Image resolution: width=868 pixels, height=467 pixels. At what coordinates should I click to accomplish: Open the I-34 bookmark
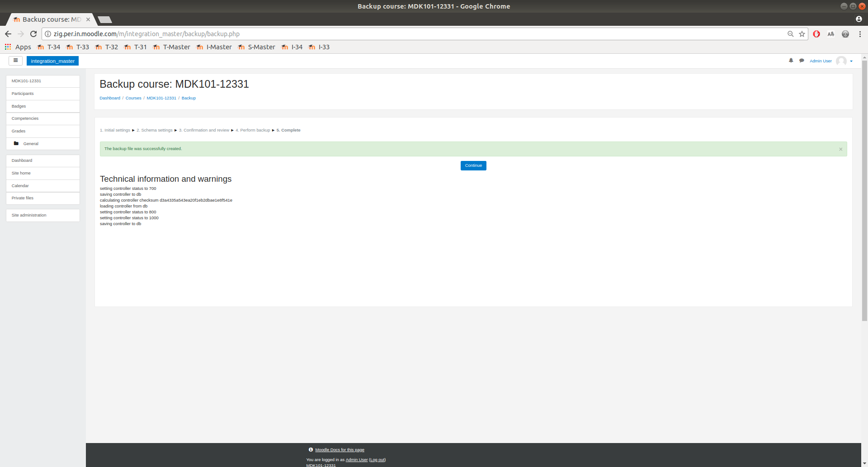coord(292,47)
